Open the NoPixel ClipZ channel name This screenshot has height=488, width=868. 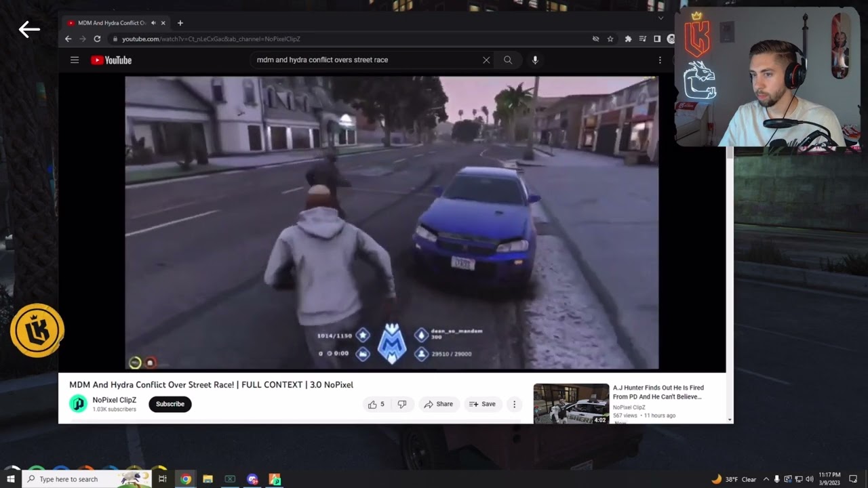(x=115, y=400)
